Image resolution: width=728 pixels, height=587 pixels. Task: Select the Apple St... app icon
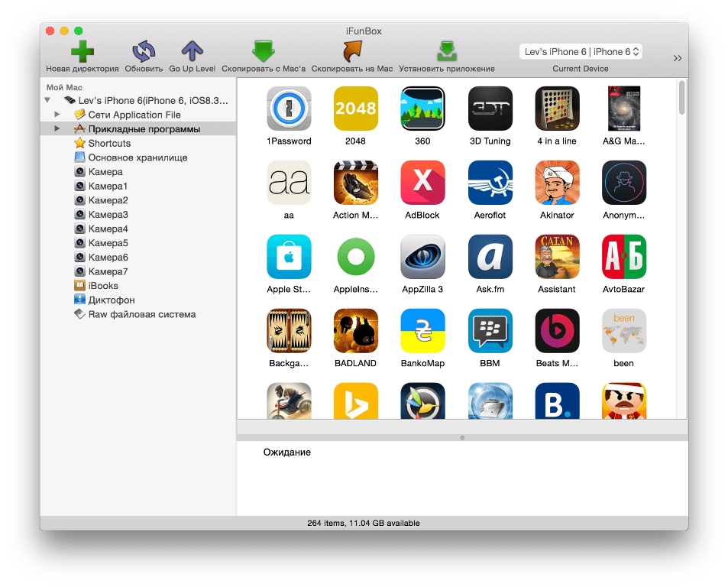pyautogui.click(x=289, y=256)
